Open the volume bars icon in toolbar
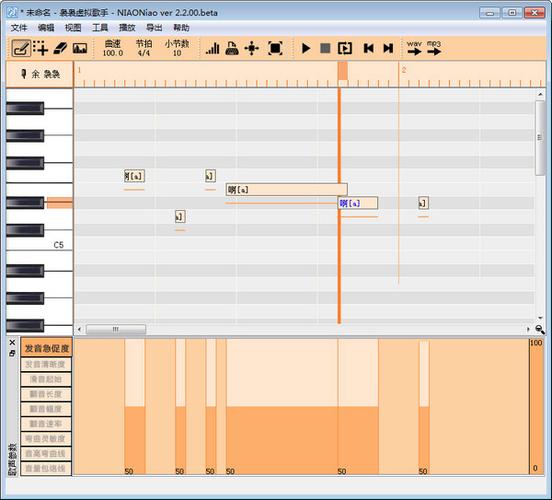Viewport: 552px width, 500px height. pos(212,48)
